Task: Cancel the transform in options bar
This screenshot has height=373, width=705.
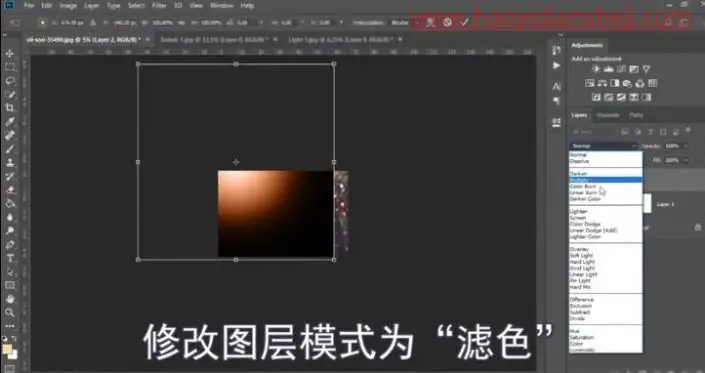Action: [447, 22]
